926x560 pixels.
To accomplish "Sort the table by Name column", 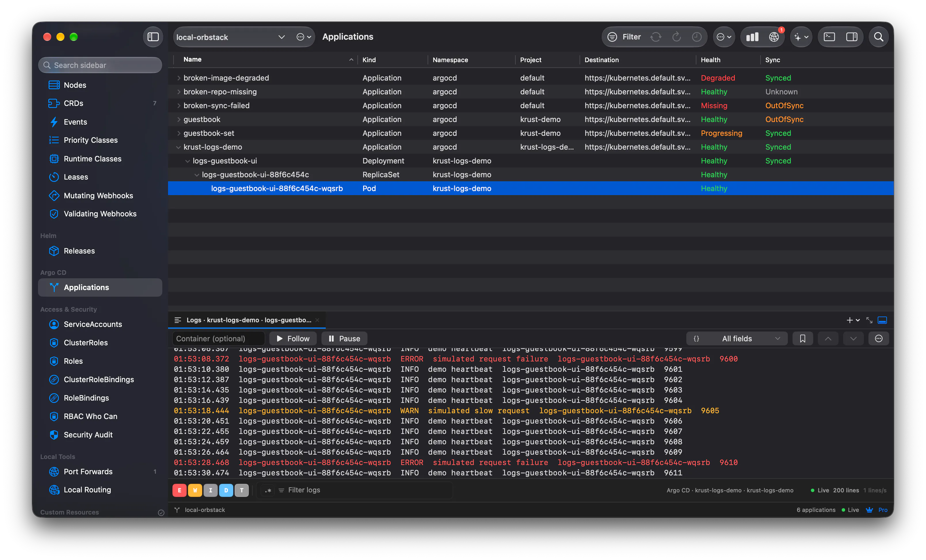I will (265, 59).
